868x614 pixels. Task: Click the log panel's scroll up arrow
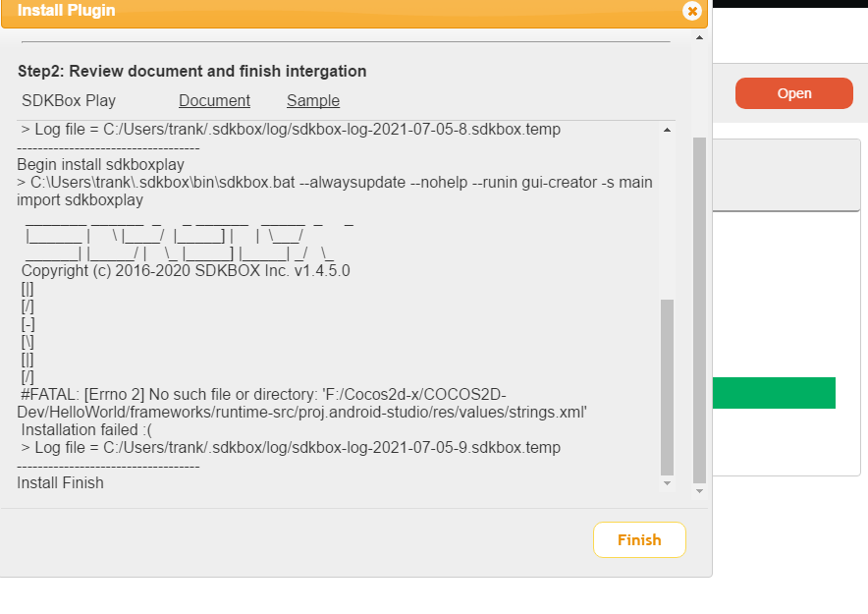click(667, 130)
